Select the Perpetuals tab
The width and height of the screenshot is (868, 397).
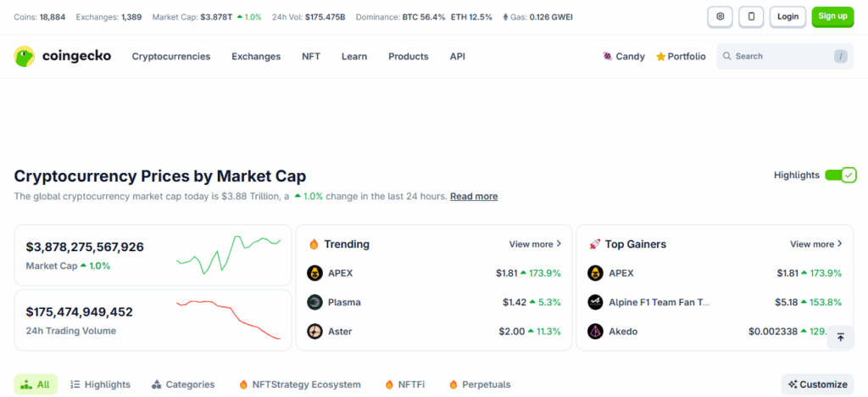(480, 384)
